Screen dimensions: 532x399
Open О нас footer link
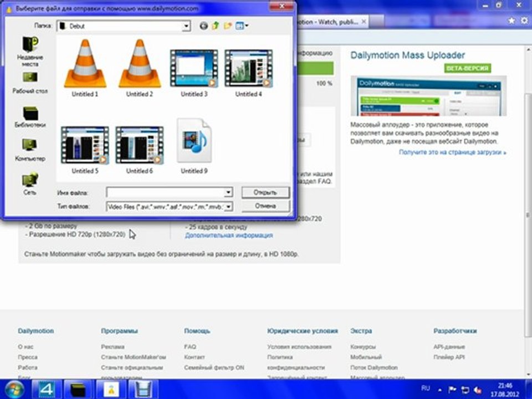point(25,347)
